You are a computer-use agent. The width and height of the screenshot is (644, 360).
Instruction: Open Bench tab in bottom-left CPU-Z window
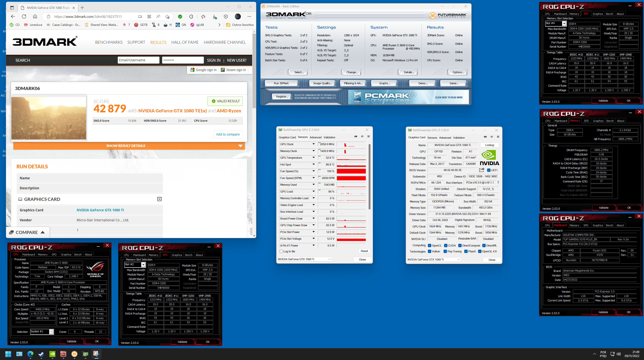pos(78,254)
